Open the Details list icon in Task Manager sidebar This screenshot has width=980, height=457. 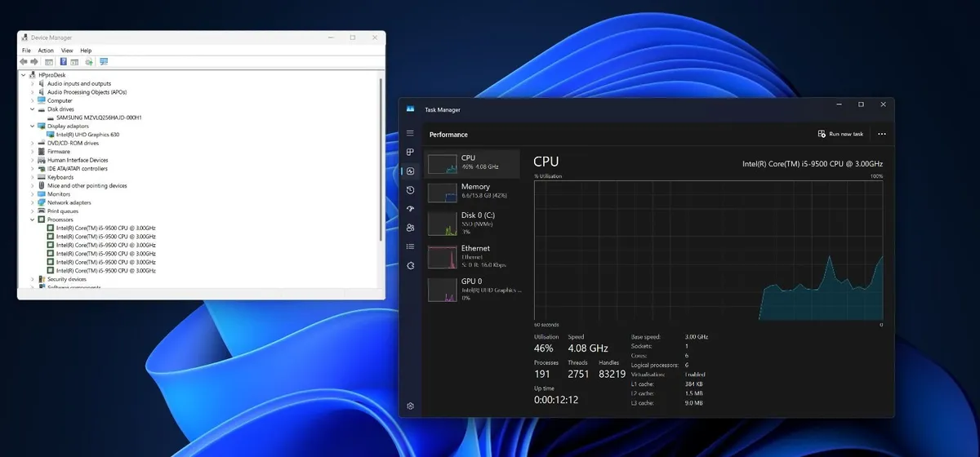[410, 246]
